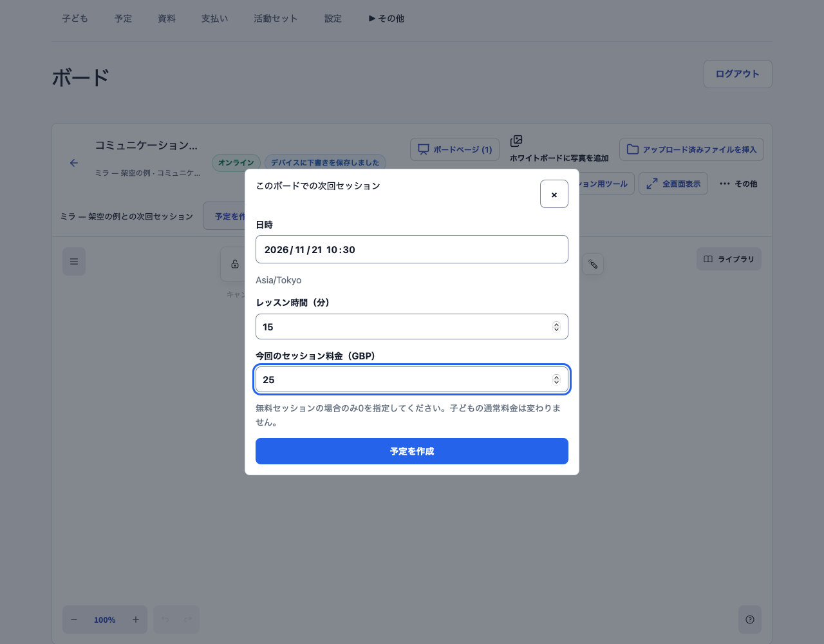Click the redo arrow icon
Image resolution: width=824 pixels, height=644 pixels.
[x=188, y=620]
